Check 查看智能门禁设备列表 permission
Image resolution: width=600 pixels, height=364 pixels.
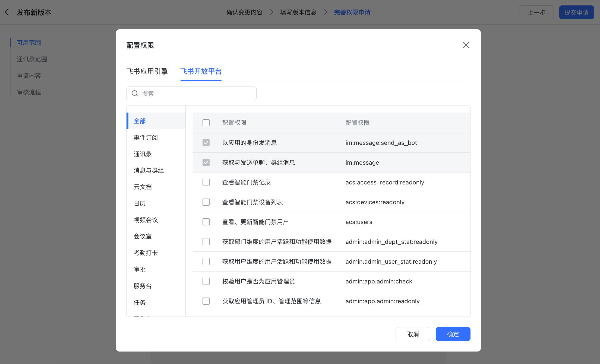coord(206,202)
